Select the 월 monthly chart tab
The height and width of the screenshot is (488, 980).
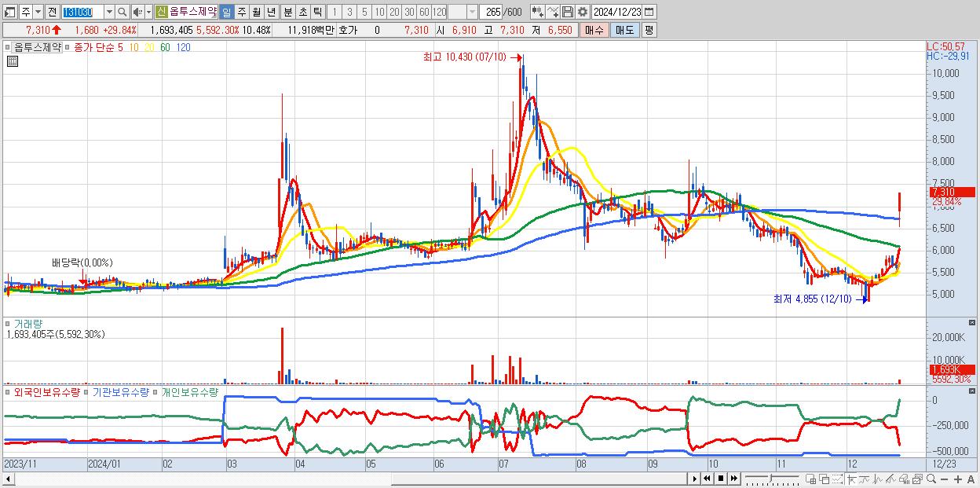click(x=256, y=12)
